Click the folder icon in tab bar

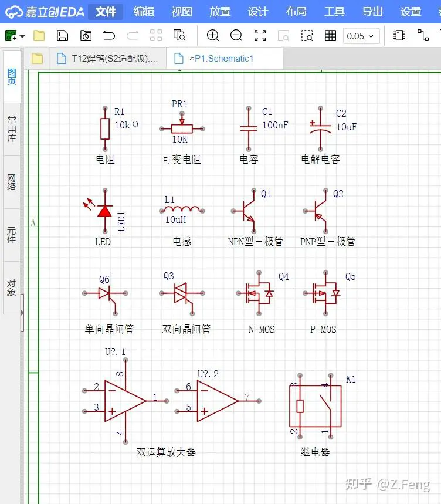coord(38,59)
